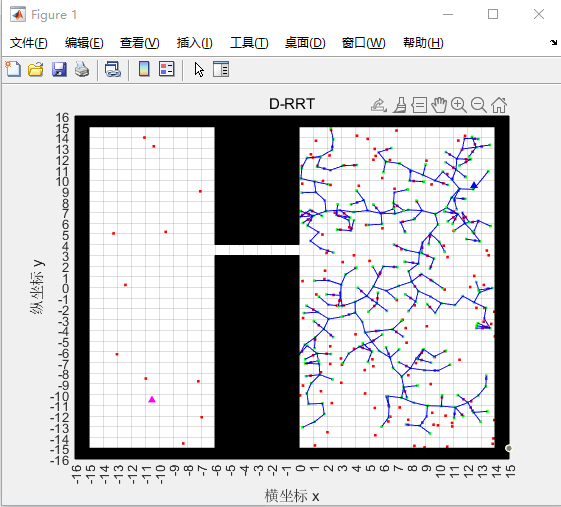Expand the 窗口(W) menu
The image size is (561, 507).
364,43
